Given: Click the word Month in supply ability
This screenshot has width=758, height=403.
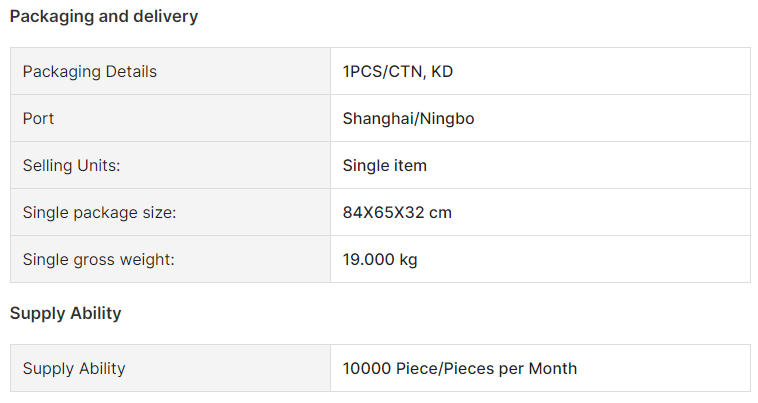Looking at the screenshot, I should (x=553, y=369).
